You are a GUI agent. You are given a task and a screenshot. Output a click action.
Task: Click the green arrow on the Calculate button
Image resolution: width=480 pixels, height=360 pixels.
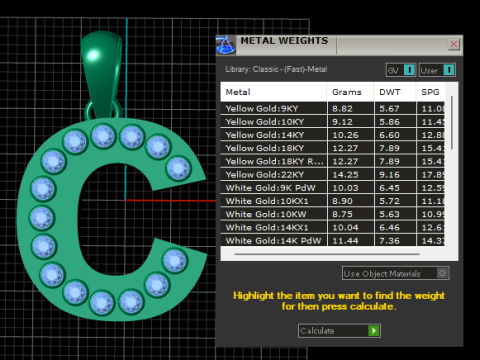(x=374, y=331)
